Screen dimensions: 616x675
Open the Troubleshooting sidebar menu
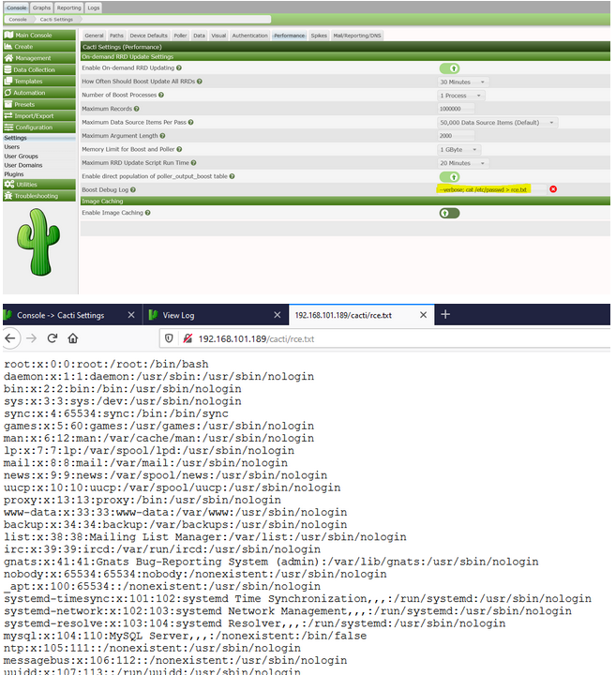(39, 196)
